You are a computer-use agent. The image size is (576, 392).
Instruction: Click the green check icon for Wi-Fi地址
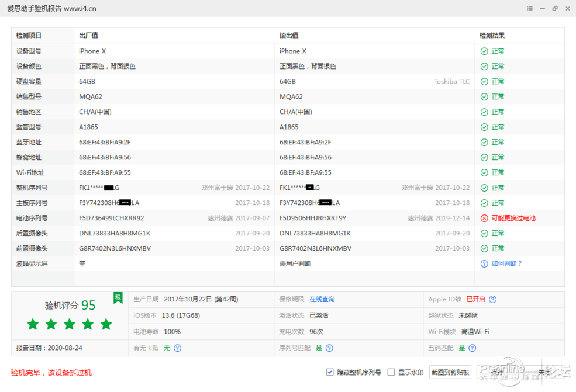click(x=484, y=172)
